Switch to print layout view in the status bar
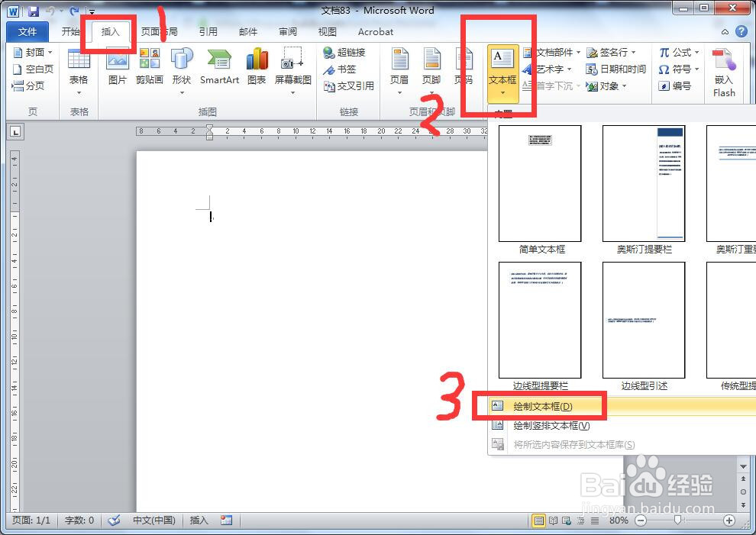 [x=538, y=520]
